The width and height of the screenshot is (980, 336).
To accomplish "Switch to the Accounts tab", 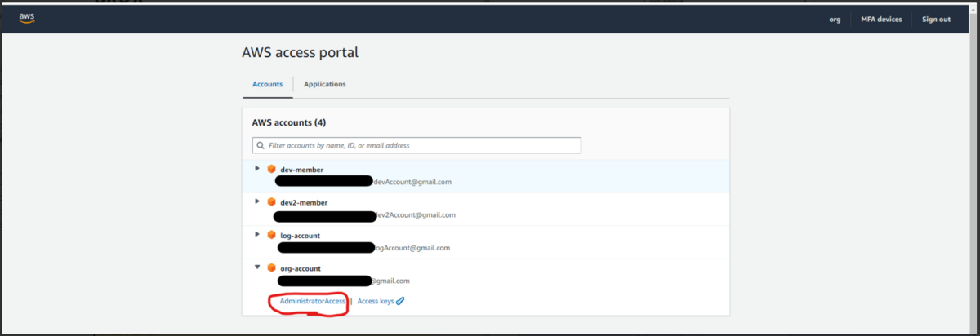I will point(268,84).
